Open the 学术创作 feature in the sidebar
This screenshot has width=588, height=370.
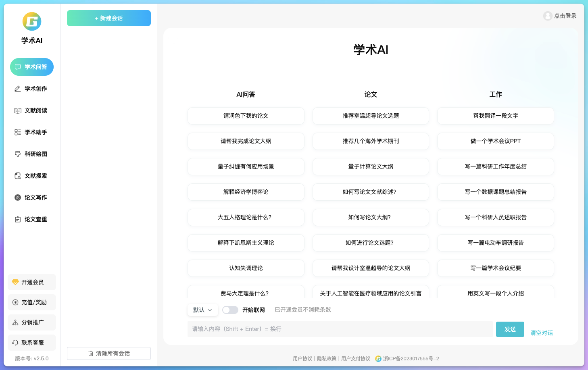[x=31, y=89]
